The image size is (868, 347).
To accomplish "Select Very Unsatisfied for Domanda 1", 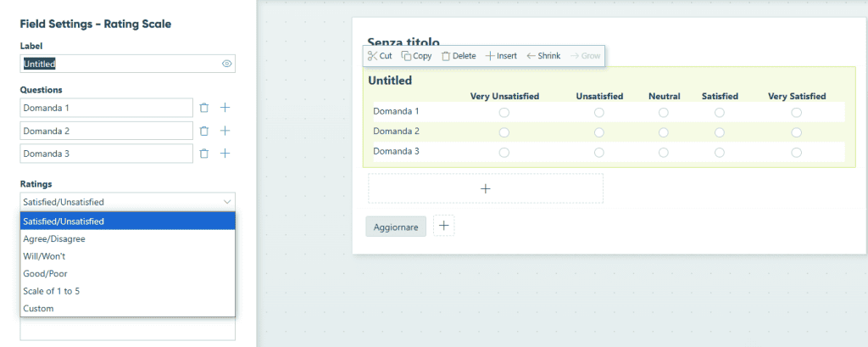I will point(504,113).
